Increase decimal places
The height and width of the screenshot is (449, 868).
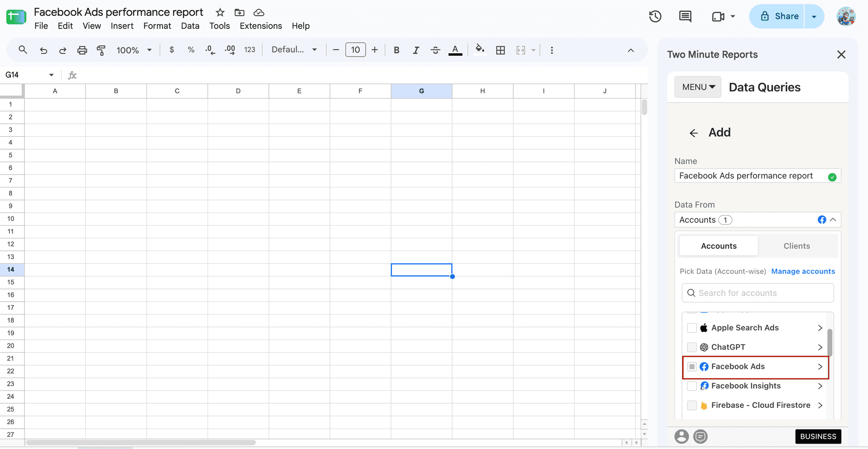coord(230,50)
